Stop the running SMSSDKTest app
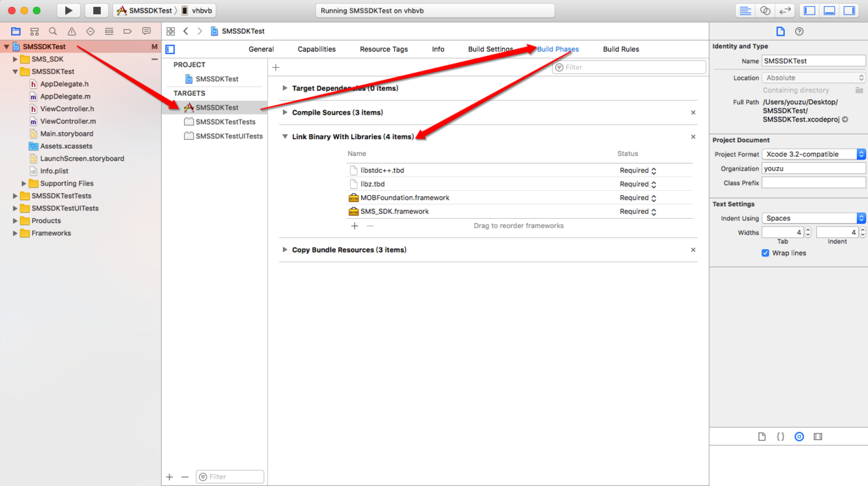The height and width of the screenshot is (486, 868). (94, 10)
